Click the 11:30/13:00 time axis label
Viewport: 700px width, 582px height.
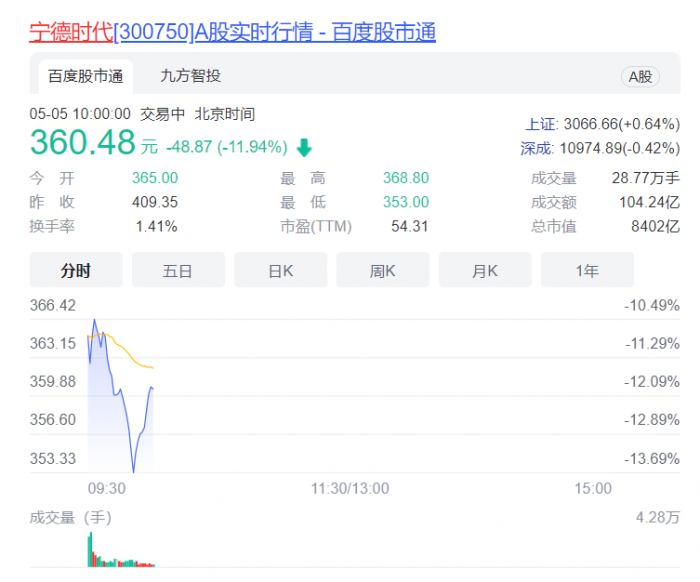(350, 488)
